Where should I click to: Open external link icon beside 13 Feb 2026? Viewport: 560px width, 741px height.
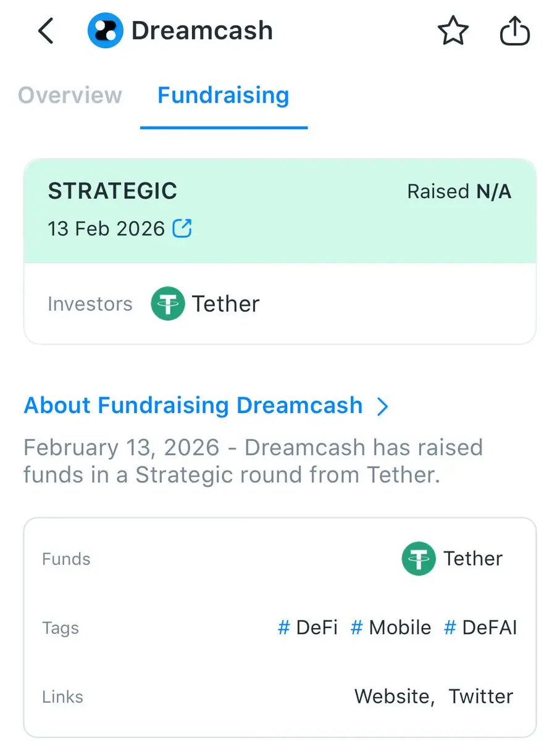(182, 229)
